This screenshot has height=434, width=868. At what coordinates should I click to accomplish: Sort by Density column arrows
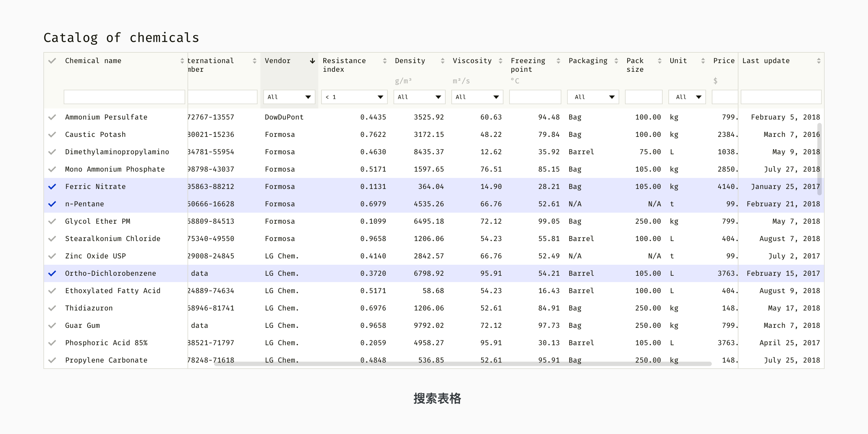point(443,61)
